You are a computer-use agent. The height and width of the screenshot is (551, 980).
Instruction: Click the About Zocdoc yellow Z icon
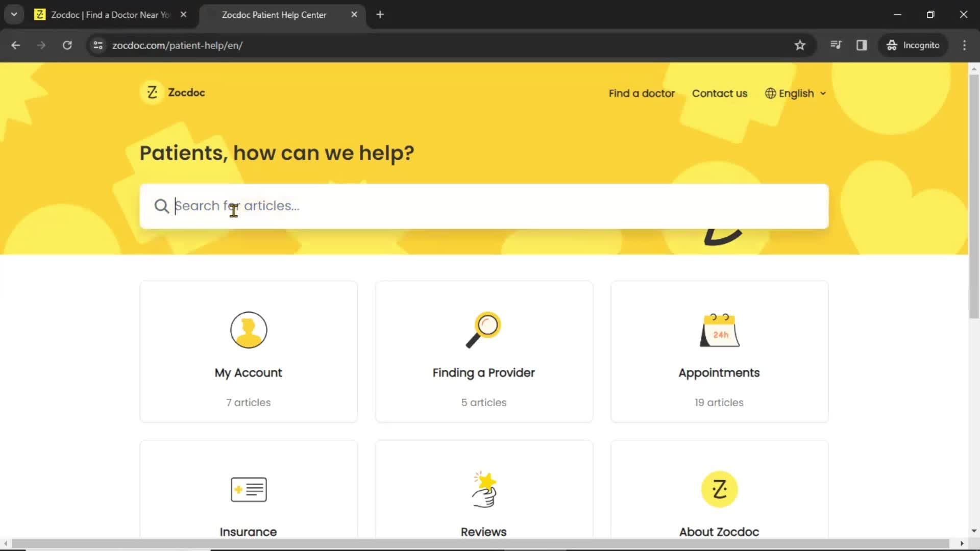[719, 489]
